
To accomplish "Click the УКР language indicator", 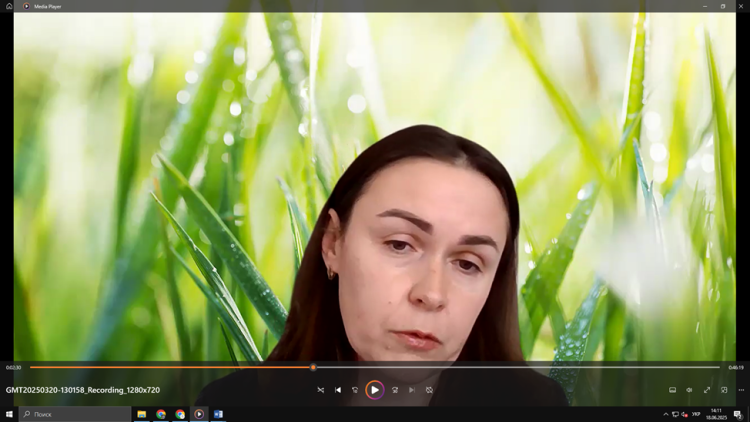I will pyautogui.click(x=696, y=414).
